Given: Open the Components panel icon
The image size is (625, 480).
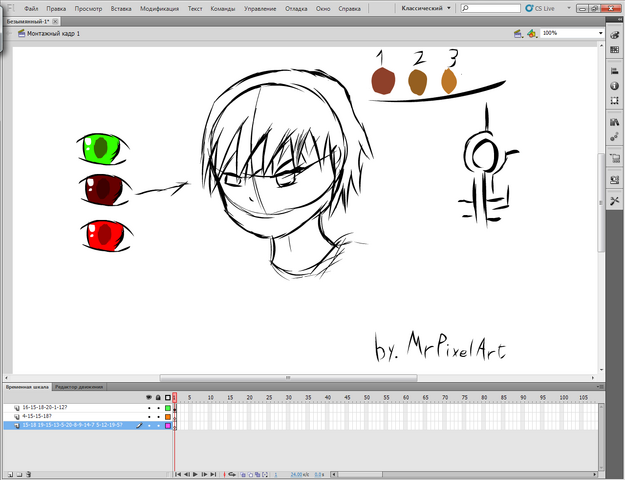Looking at the screenshot, I should tap(614, 180).
